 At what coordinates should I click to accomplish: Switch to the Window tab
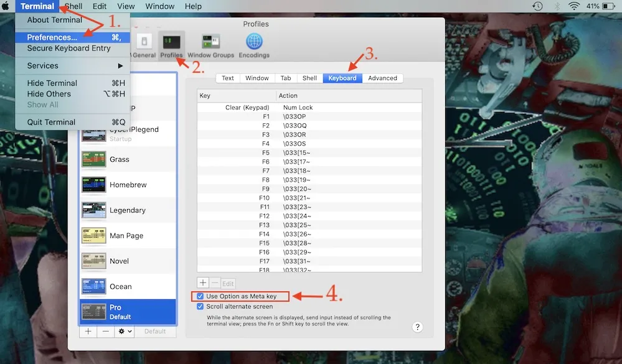tap(257, 78)
